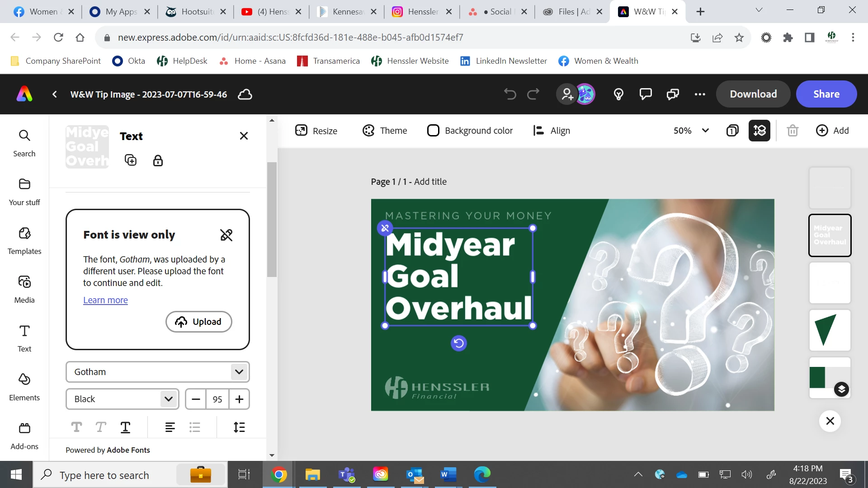Follow the Learn more link
Image resolution: width=868 pixels, height=488 pixels.
point(105,300)
